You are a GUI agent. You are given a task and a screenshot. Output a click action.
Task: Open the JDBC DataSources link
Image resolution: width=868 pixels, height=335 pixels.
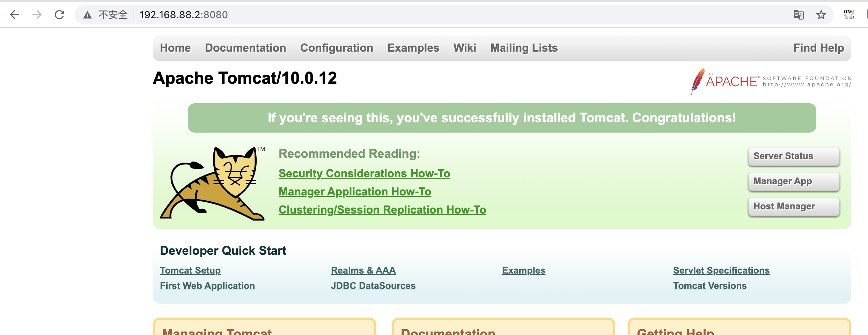(373, 286)
